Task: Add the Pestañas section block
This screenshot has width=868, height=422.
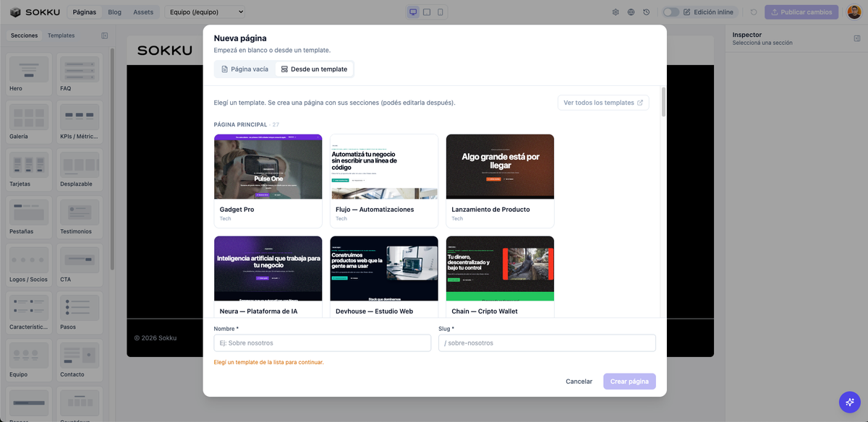Action: [29, 217]
